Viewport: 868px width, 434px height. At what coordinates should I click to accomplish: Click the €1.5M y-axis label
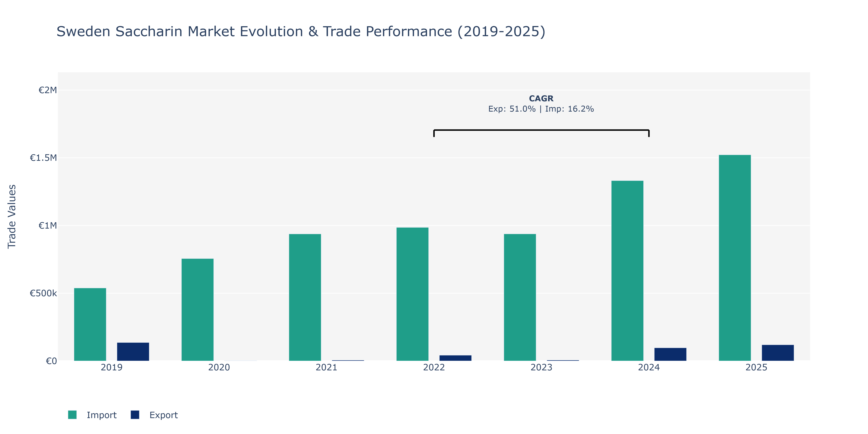[x=43, y=158]
